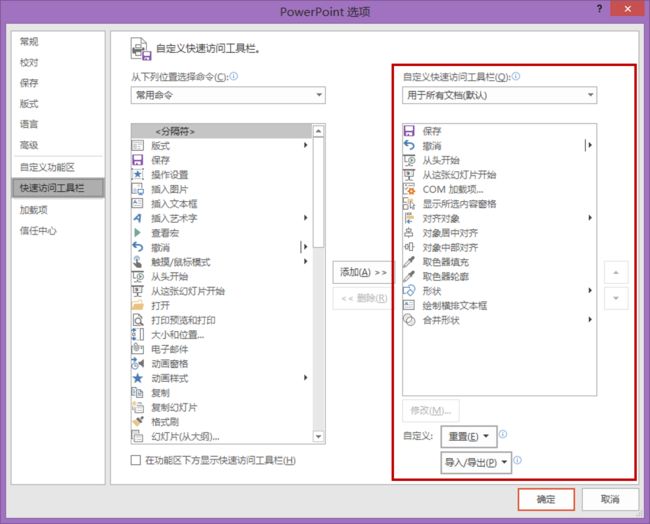Open the 用于所有文档(默认) dropdown
Viewport: 650px width, 524px height.
pyautogui.click(x=500, y=95)
